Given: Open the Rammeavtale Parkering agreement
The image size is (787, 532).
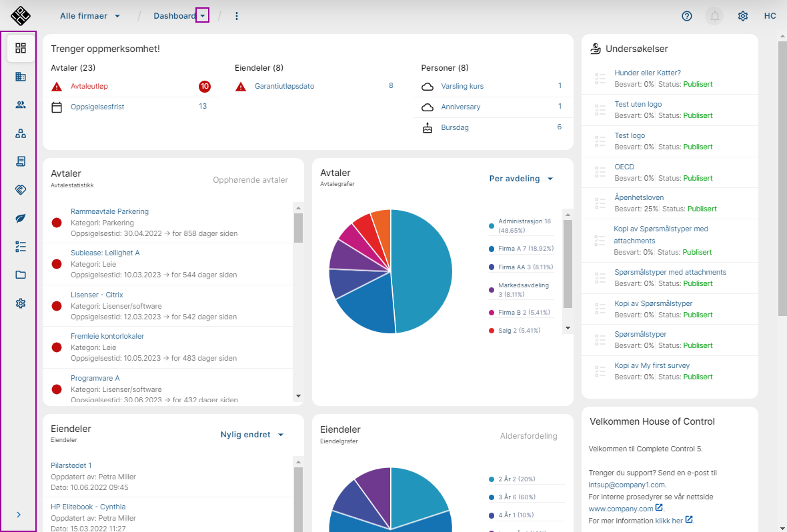Looking at the screenshot, I should (x=109, y=212).
